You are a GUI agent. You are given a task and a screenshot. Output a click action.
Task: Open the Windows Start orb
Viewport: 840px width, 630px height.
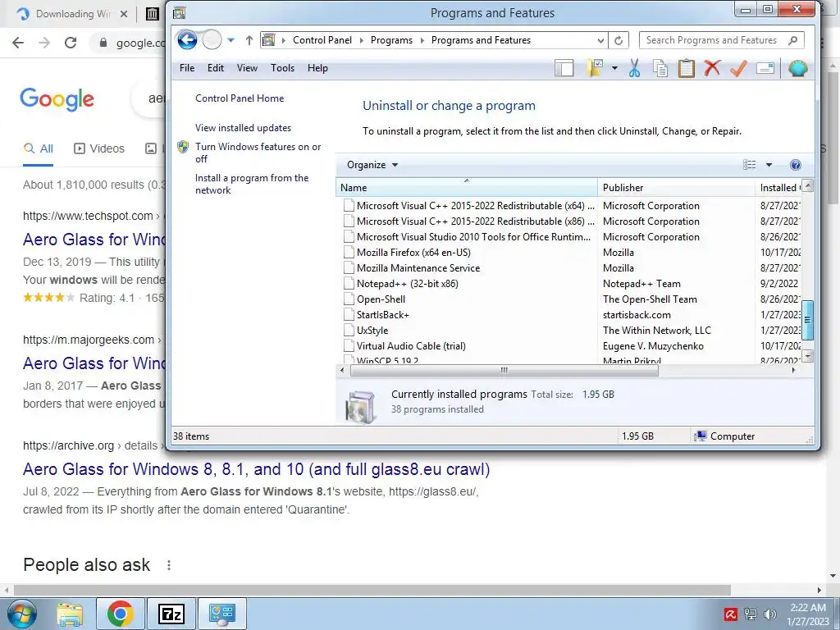22,614
